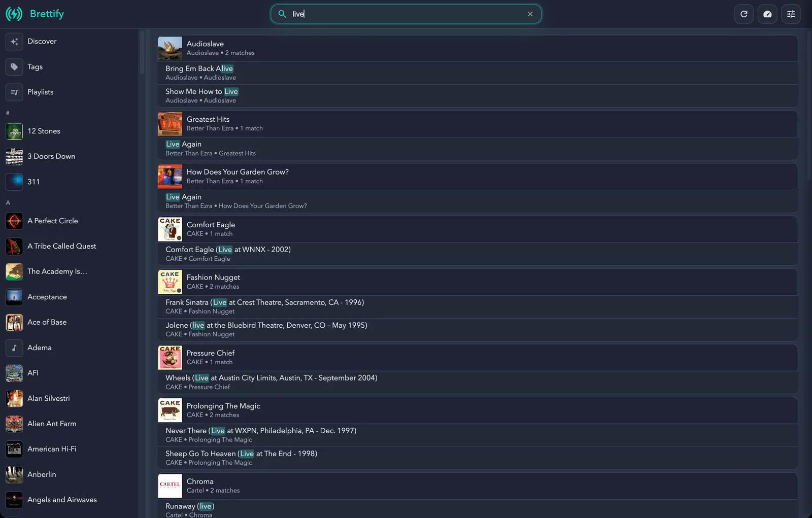Click the Playlists queue icon
The image size is (812, 518).
tap(14, 92)
